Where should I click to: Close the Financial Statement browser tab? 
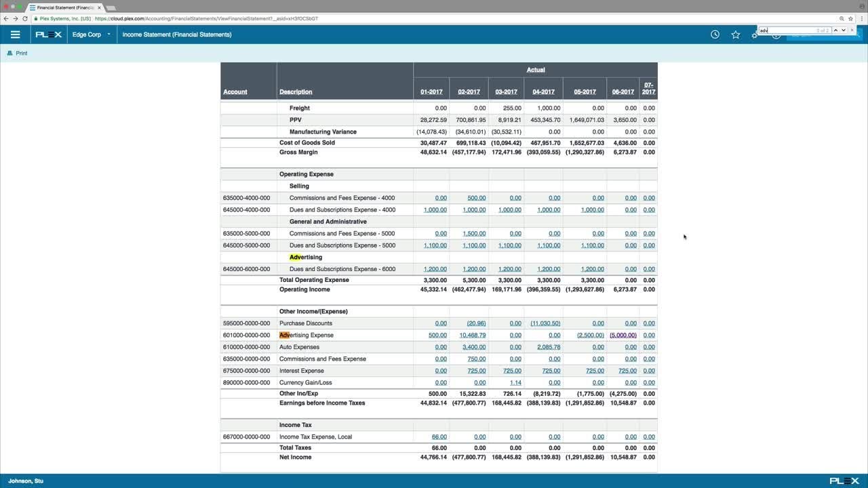[99, 7]
